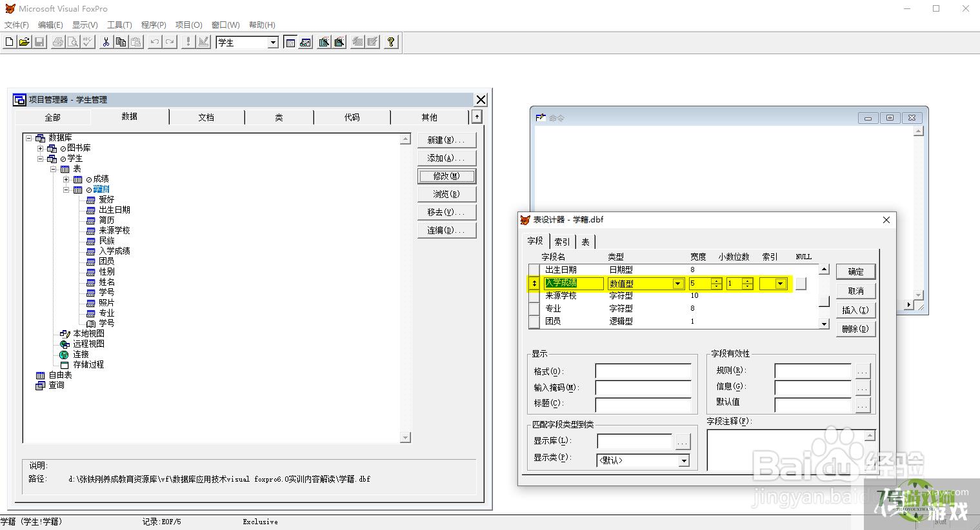
Task: Click the 新建(N)... button
Action: pyautogui.click(x=446, y=140)
